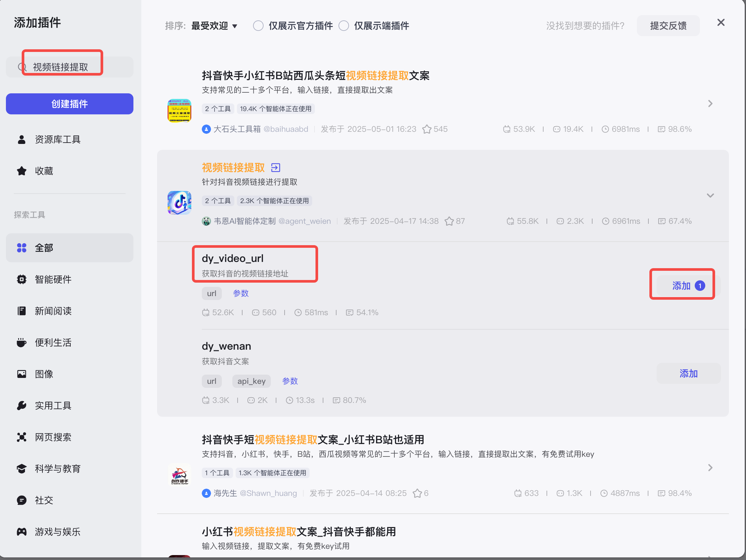This screenshot has width=746, height=560.
Task: Click the 67.4% success rate icon
Action: click(x=662, y=221)
